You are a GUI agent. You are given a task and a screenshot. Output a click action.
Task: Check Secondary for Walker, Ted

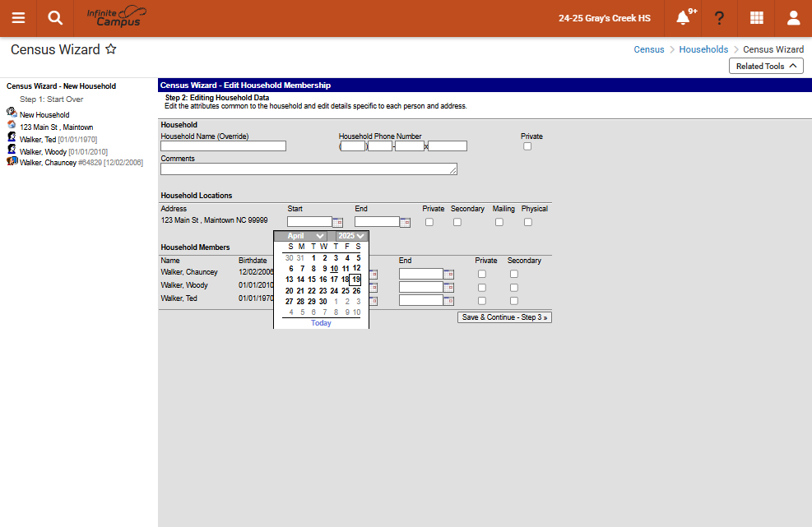click(513, 301)
